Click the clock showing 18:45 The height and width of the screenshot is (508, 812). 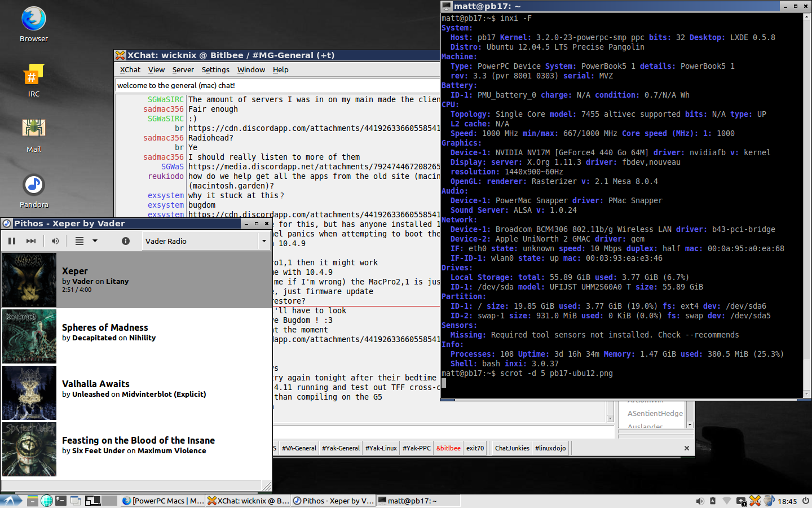pyautogui.click(x=787, y=501)
